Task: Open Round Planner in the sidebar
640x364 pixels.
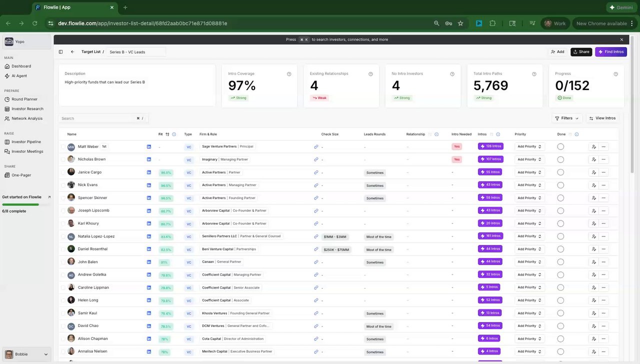Action: click(x=24, y=99)
